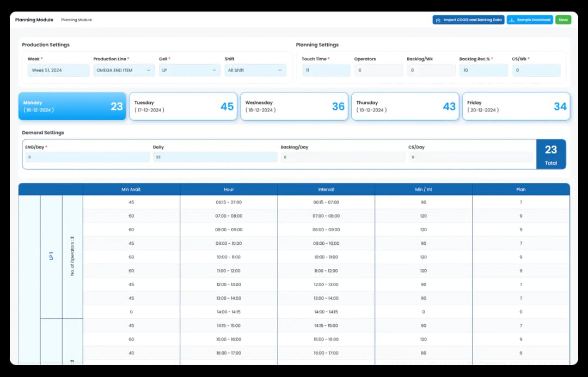Viewport: 588px width, 377px height.
Task: Select the Wednesday day card
Action: click(x=294, y=106)
